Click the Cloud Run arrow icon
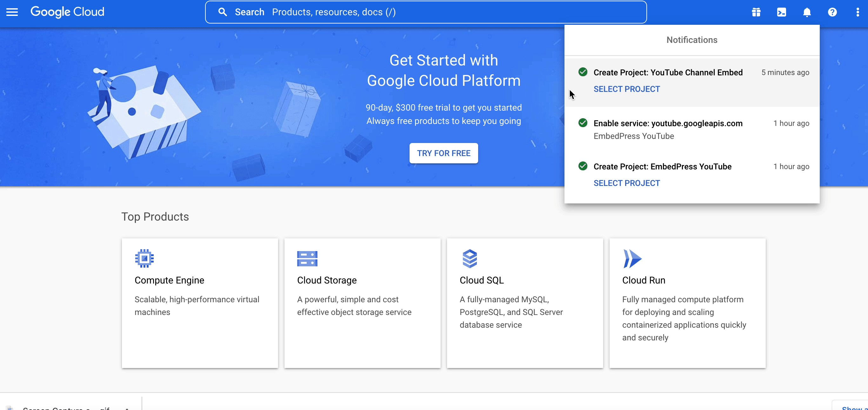 coord(632,258)
